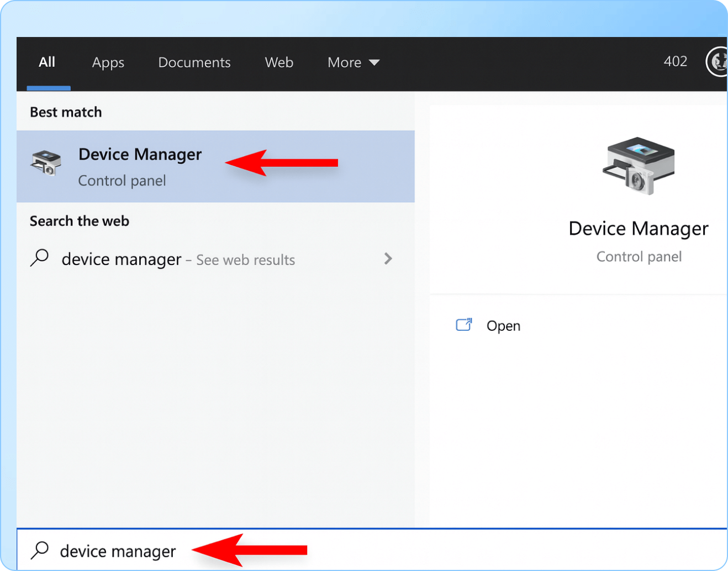
Task: Expand the web results chevron arrow
Action: (388, 258)
